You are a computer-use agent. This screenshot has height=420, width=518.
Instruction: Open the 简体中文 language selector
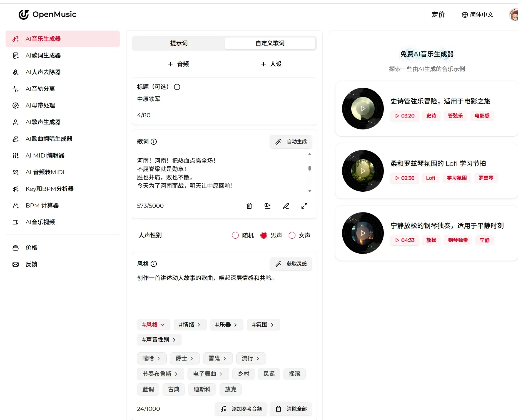pos(477,14)
